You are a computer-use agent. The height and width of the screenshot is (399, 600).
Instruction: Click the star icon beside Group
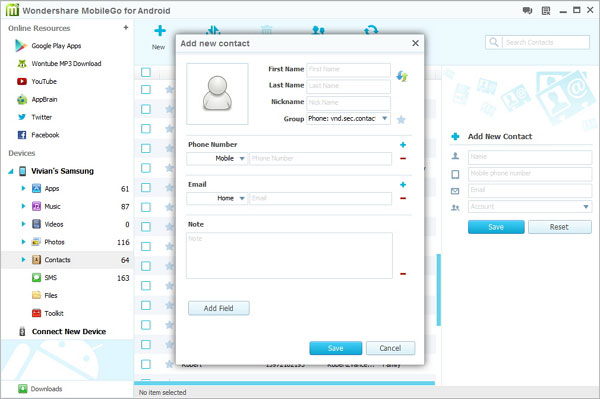tap(401, 120)
